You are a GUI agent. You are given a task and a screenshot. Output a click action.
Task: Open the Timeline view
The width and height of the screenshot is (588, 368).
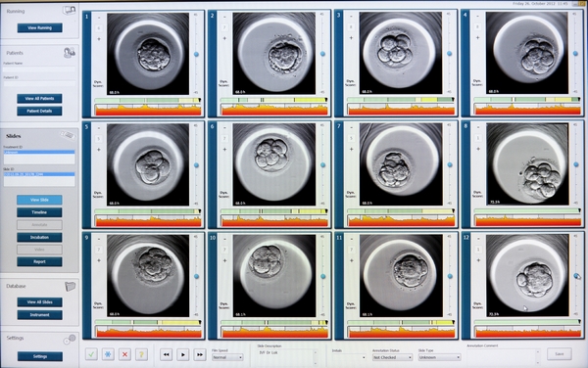[39, 212]
